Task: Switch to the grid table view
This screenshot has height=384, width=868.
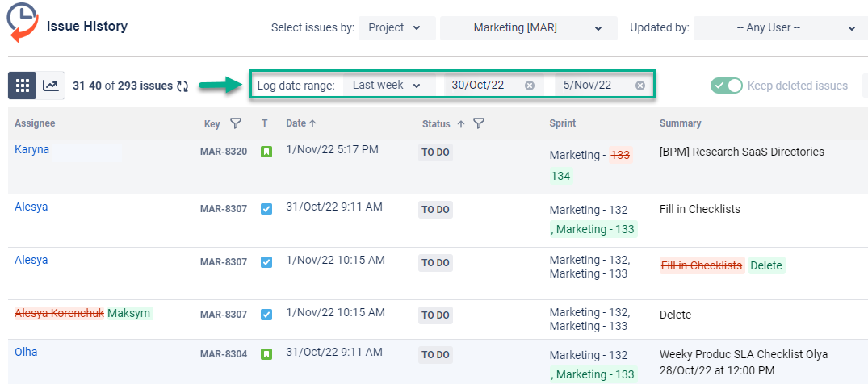Action: tap(22, 86)
